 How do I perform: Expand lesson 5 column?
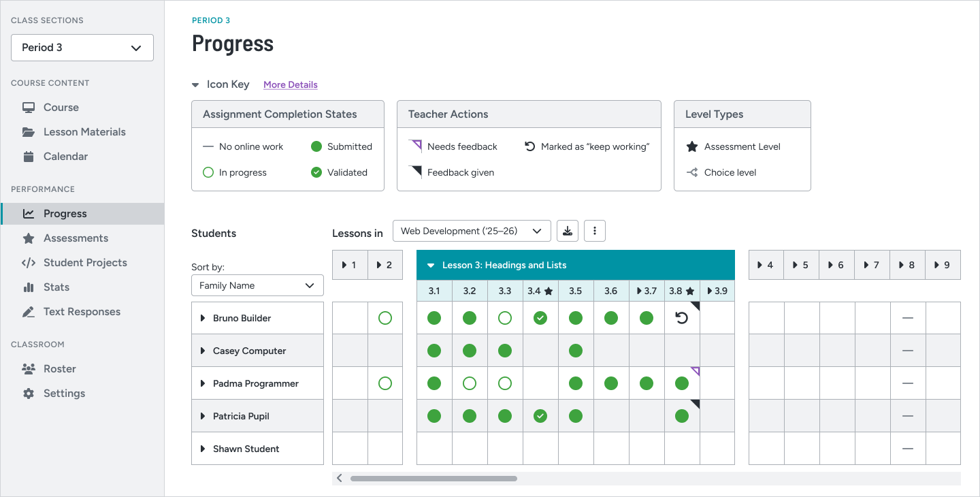click(802, 265)
